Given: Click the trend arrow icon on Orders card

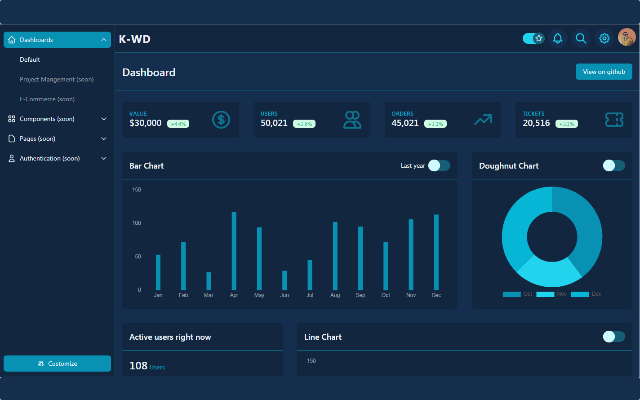Looking at the screenshot, I should point(483,120).
